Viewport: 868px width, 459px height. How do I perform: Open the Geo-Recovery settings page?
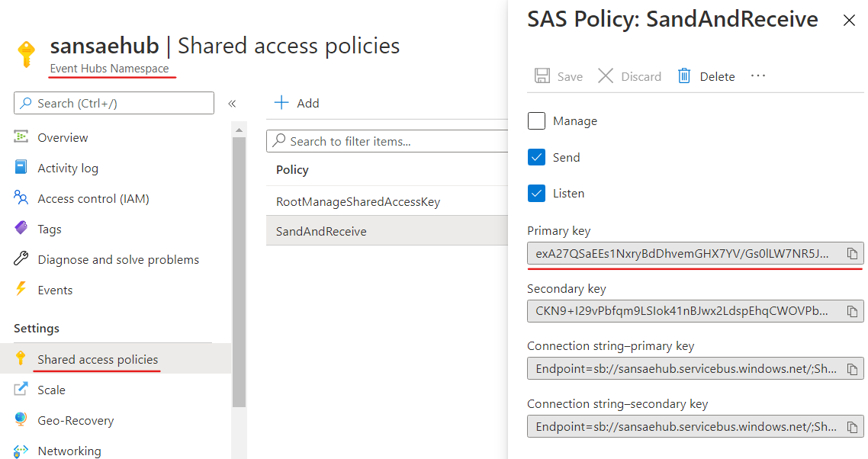tap(76, 421)
